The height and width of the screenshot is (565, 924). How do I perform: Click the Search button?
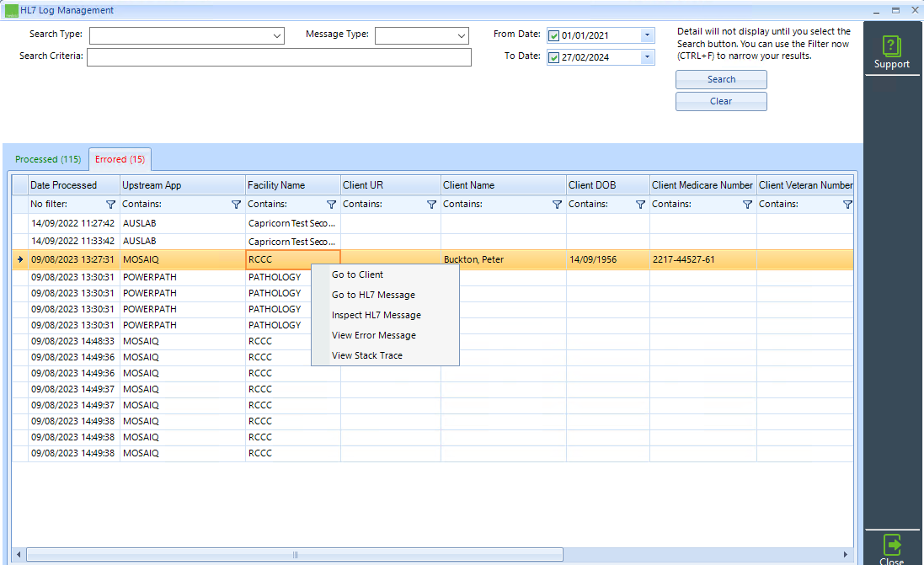721,78
